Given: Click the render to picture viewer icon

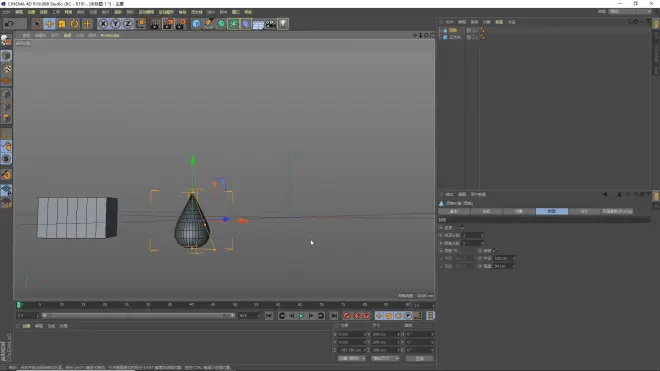Looking at the screenshot, I should [168, 24].
